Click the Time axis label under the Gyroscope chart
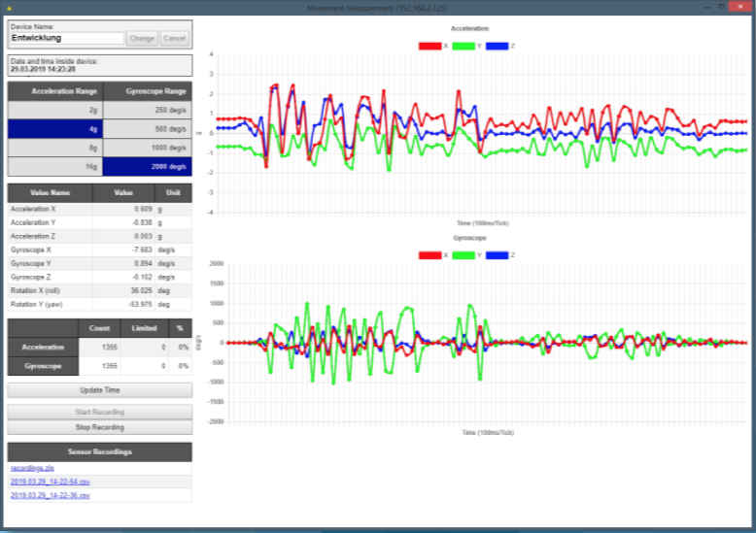756x533 pixels. tap(488, 432)
